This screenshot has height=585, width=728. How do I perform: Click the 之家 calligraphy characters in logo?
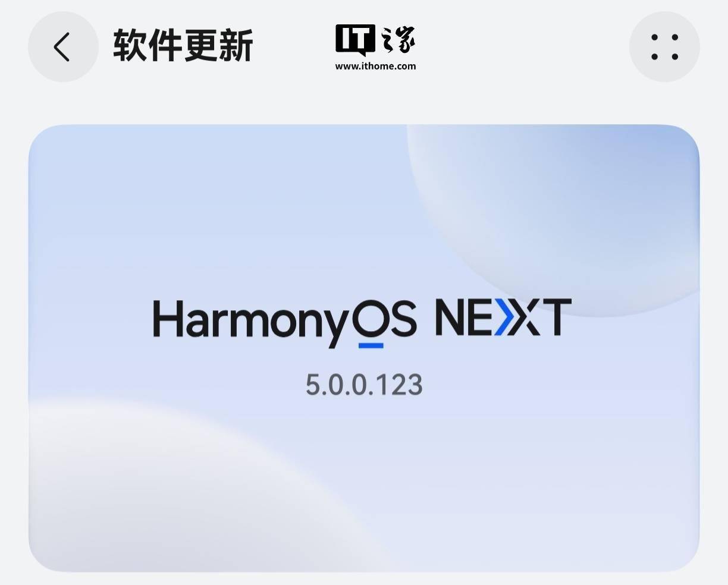point(398,40)
